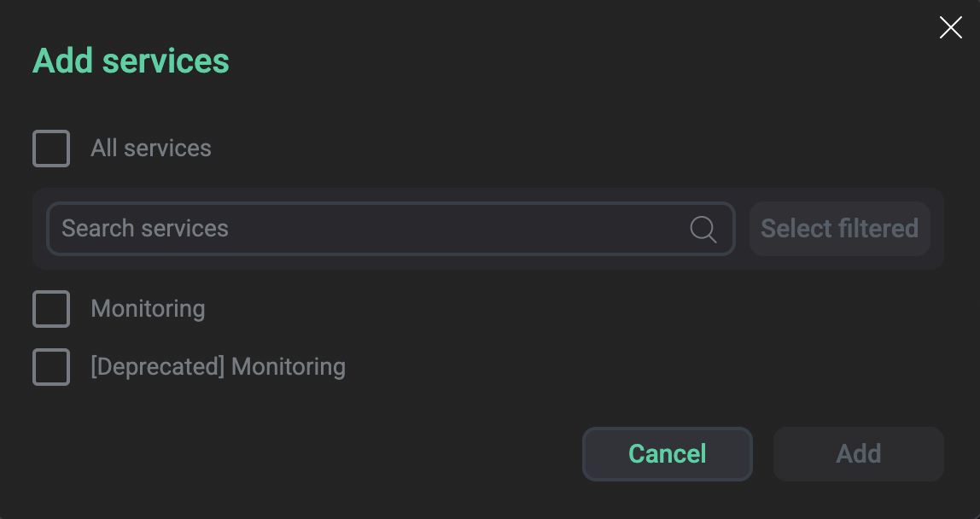Activate Select filtered for search results

(x=839, y=229)
